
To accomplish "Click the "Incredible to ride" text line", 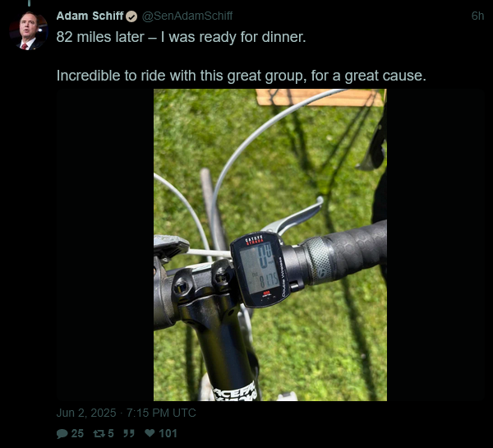I will pos(241,76).
